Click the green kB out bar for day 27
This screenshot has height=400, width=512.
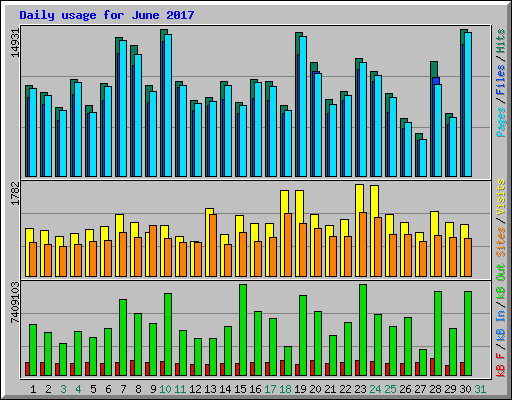[x=423, y=362]
